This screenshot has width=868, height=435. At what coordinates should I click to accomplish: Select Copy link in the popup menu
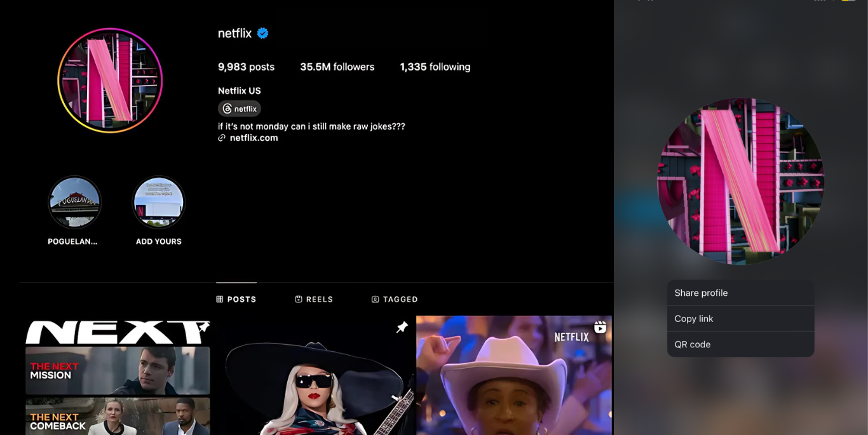pos(740,319)
